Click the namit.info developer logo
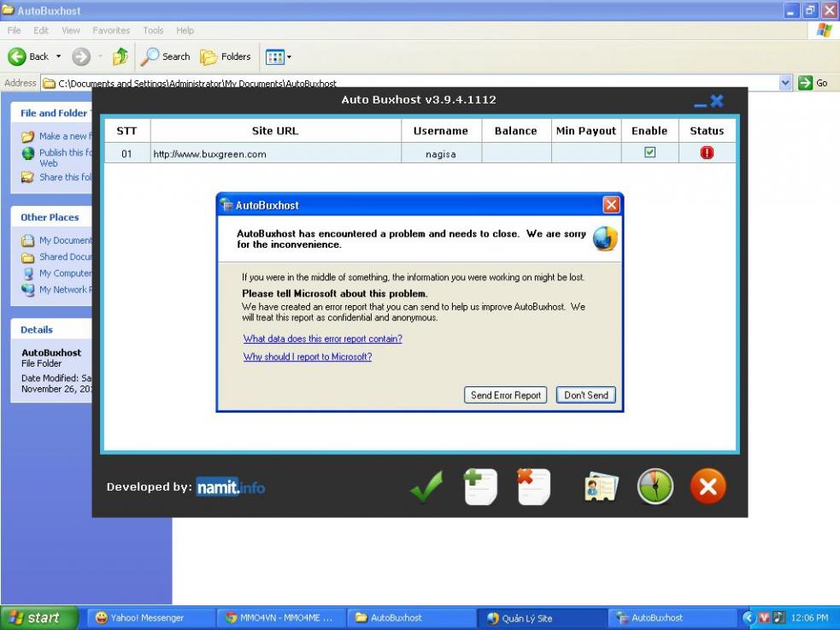Viewport: 840px width, 630px height. point(231,487)
